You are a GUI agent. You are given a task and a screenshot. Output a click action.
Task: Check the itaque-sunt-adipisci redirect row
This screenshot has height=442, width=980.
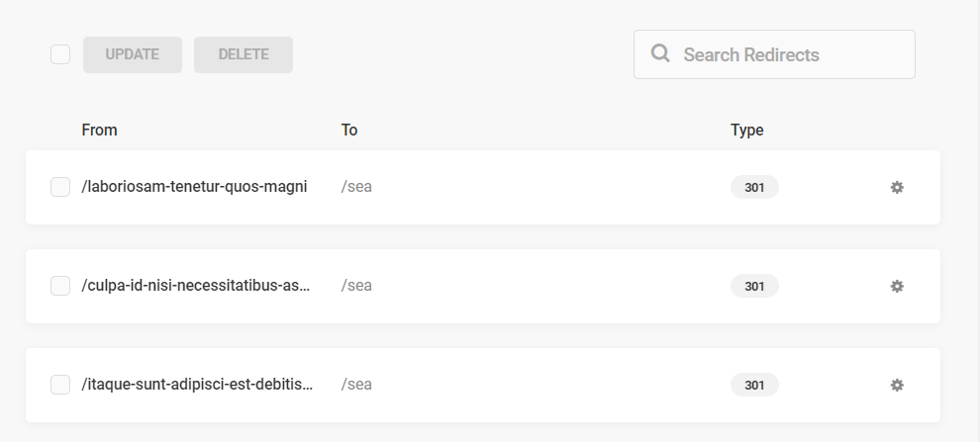(60, 385)
